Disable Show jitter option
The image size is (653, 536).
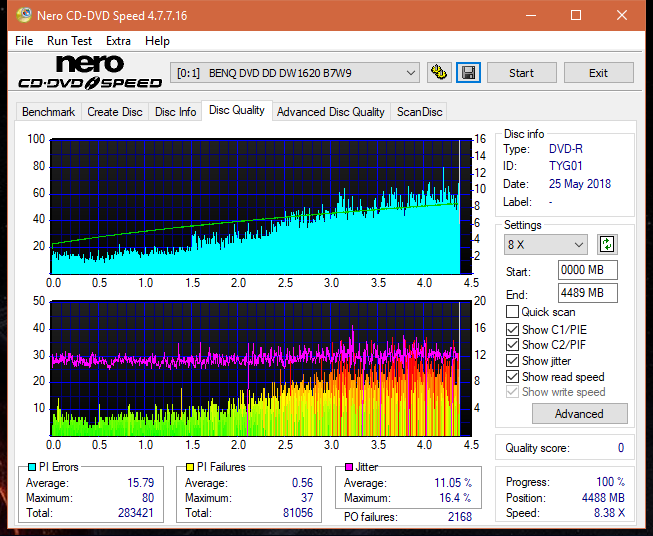click(x=512, y=361)
